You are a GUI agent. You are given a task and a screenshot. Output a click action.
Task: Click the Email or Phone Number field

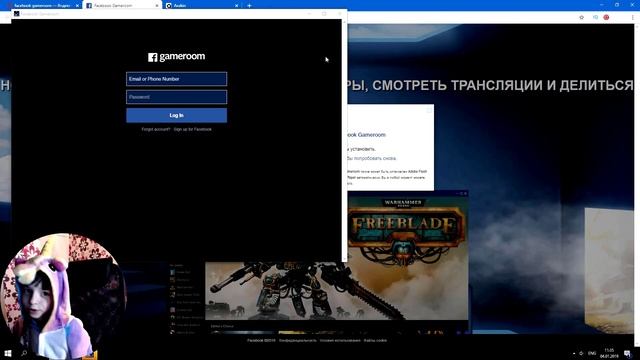[176, 79]
